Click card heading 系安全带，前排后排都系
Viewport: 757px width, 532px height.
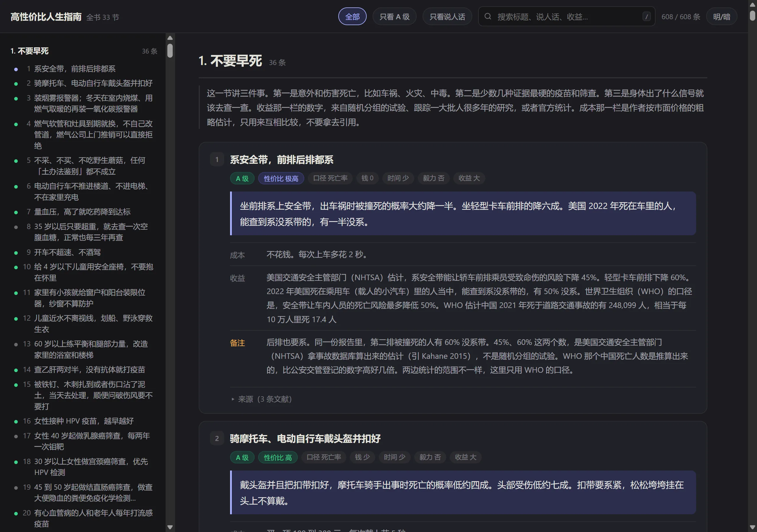click(282, 160)
